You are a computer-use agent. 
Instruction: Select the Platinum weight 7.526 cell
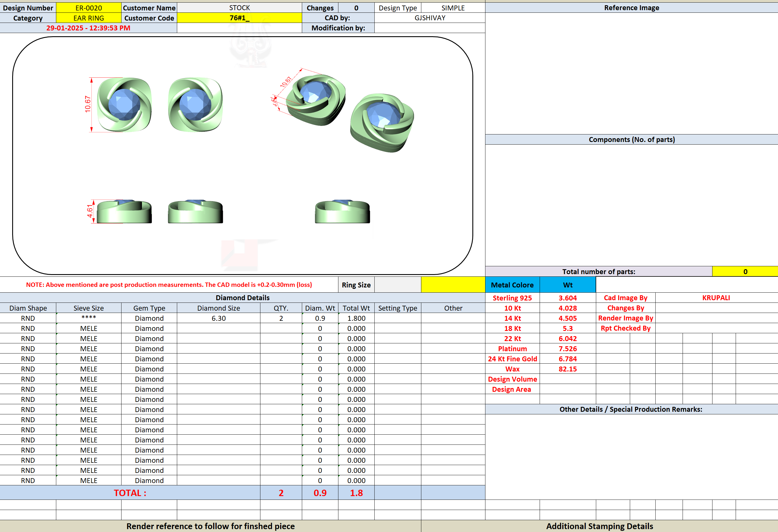click(x=568, y=349)
